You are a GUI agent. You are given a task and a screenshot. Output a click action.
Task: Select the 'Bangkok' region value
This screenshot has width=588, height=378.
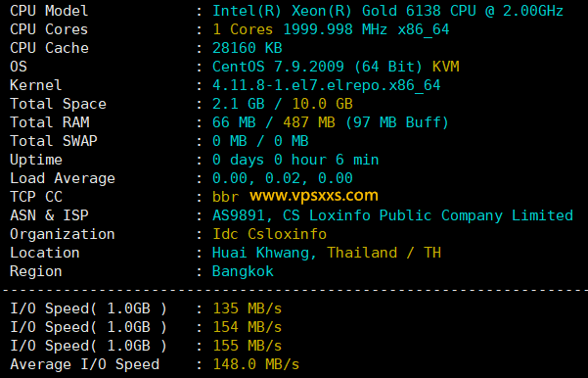(x=243, y=272)
